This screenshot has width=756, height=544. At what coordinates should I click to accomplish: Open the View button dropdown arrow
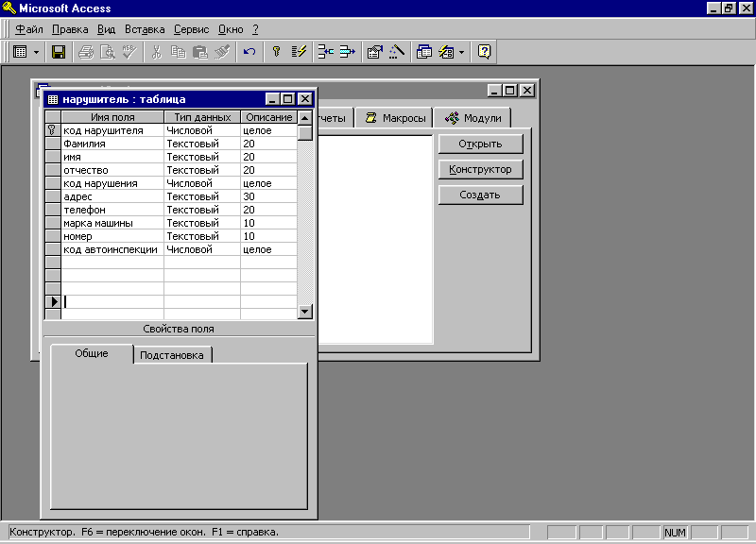click(x=36, y=52)
